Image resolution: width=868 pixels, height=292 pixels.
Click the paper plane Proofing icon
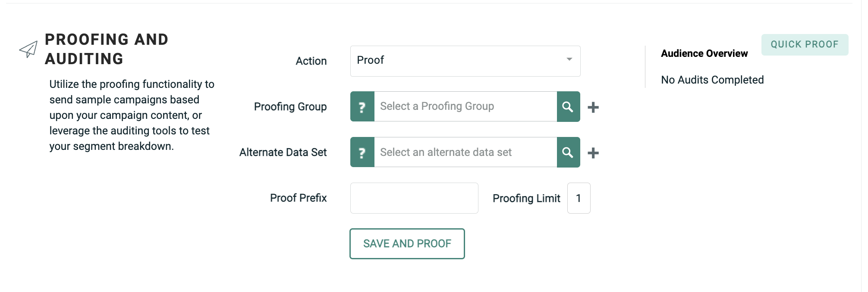point(28,50)
